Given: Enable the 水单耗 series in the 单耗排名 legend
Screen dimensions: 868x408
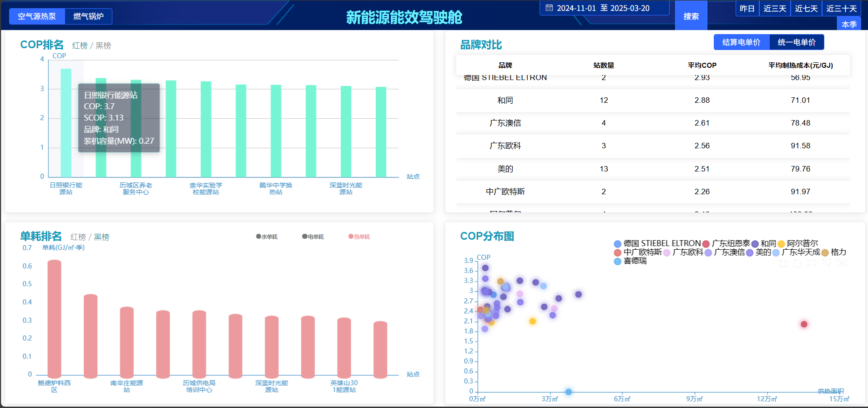Looking at the screenshot, I should tap(267, 237).
